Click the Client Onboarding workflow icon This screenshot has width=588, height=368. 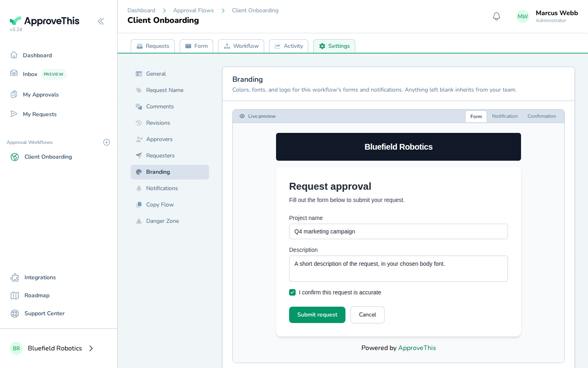(x=15, y=157)
